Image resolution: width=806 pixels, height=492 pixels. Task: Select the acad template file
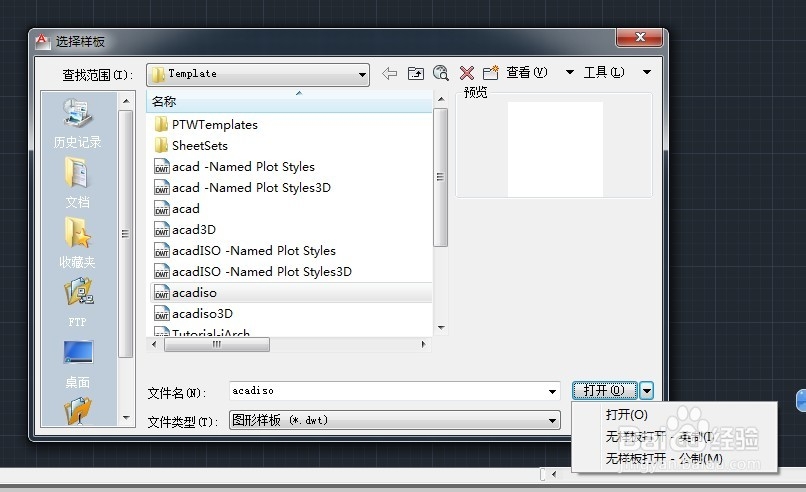click(177, 209)
